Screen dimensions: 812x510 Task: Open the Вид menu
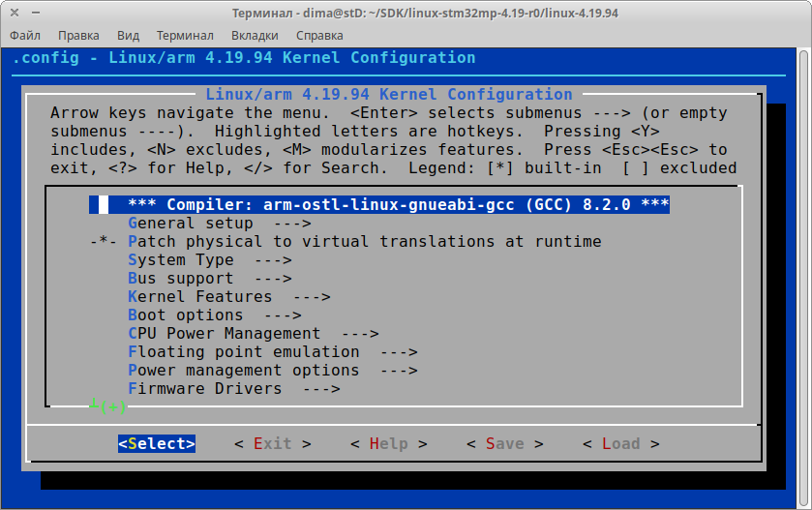click(128, 35)
